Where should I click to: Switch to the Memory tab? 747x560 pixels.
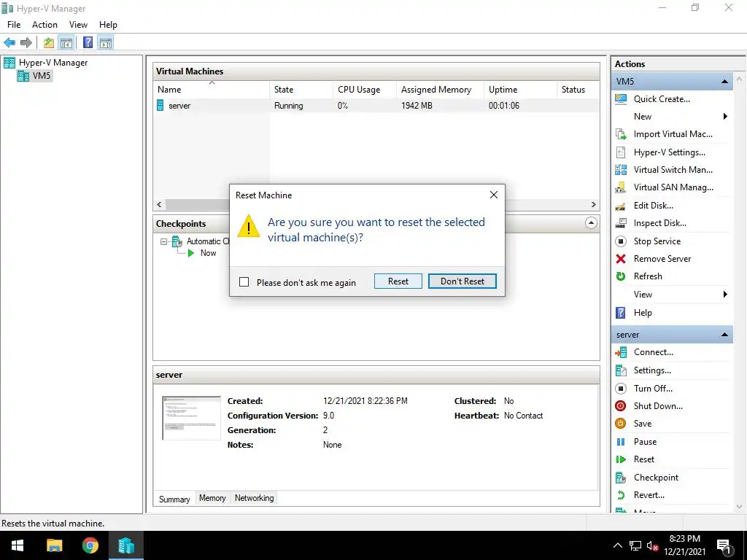tap(212, 498)
